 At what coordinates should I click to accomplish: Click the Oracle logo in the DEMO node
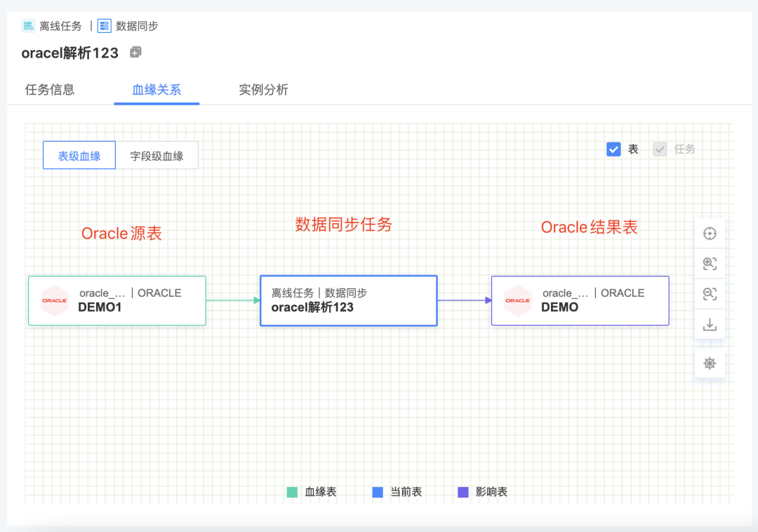pos(517,300)
